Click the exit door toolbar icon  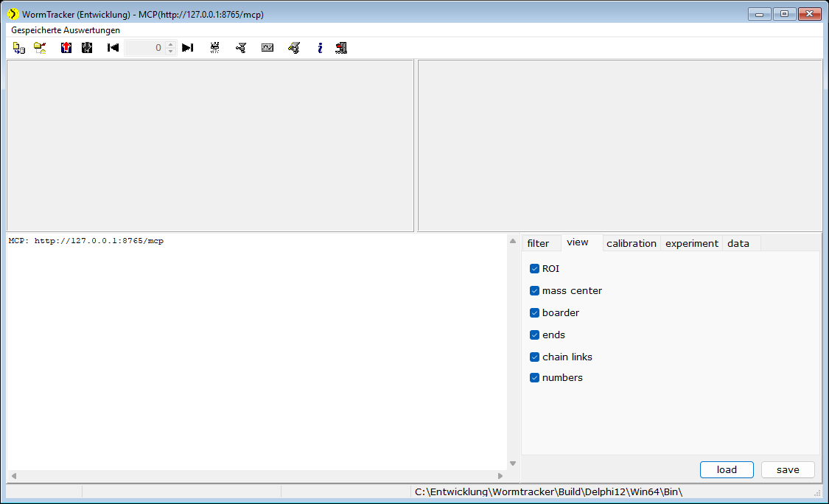click(x=341, y=48)
